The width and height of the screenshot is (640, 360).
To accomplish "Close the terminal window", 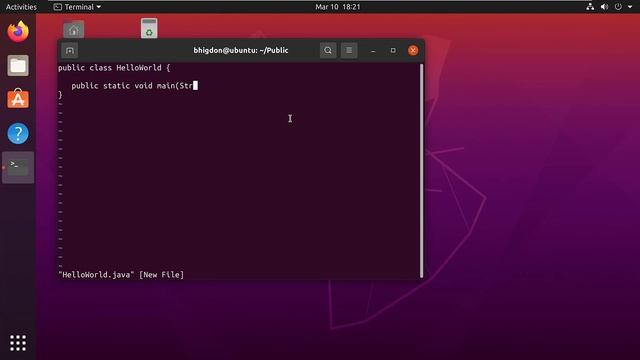I will (x=413, y=51).
